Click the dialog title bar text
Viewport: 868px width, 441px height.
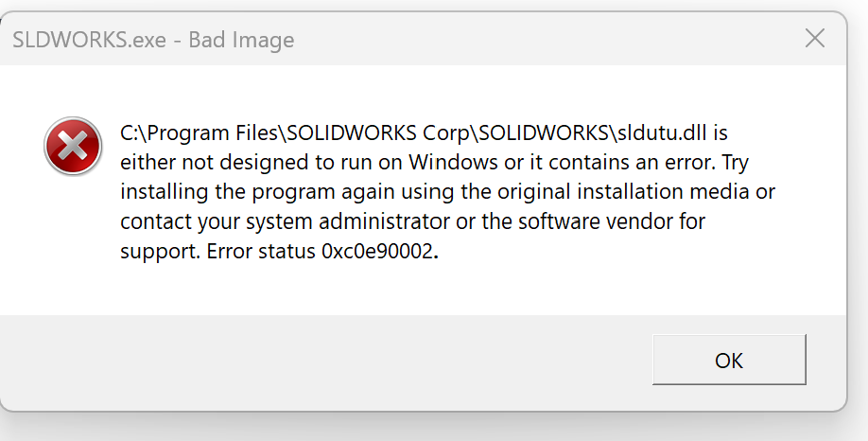point(153,40)
